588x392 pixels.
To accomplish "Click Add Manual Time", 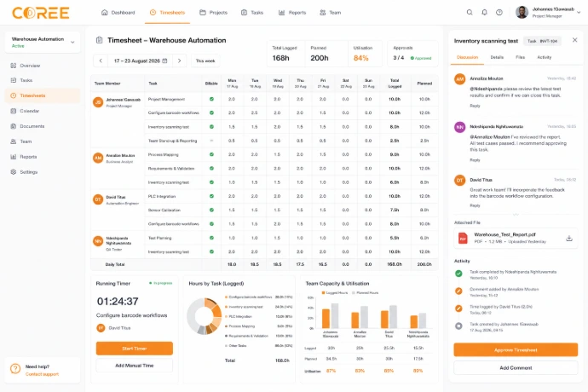I will click(135, 366).
